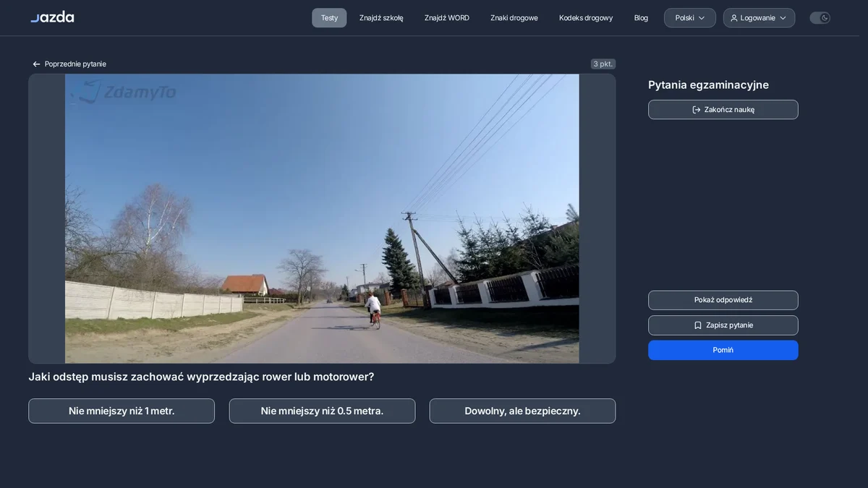Click the chevron next to Logowanie

click(x=783, y=18)
